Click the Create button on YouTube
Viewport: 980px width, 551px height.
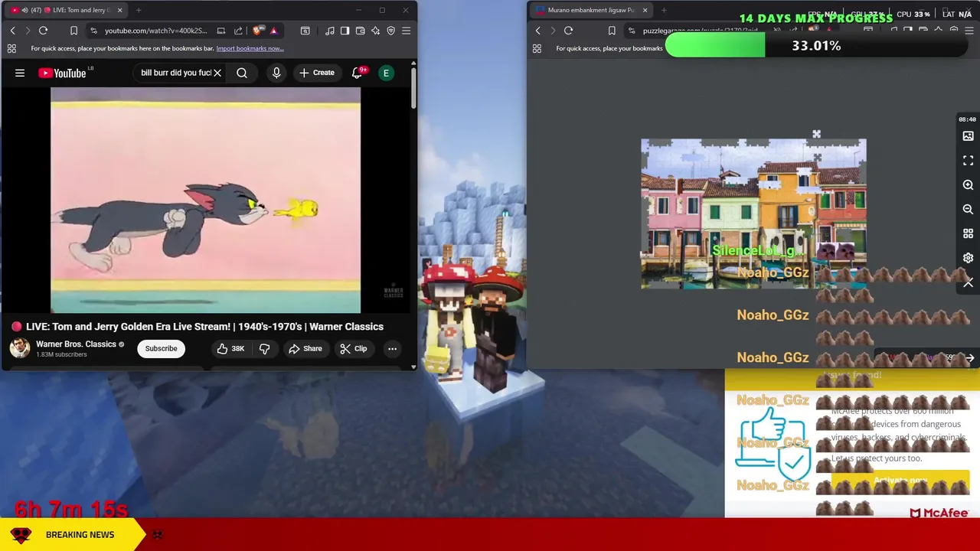coord(316,73)
